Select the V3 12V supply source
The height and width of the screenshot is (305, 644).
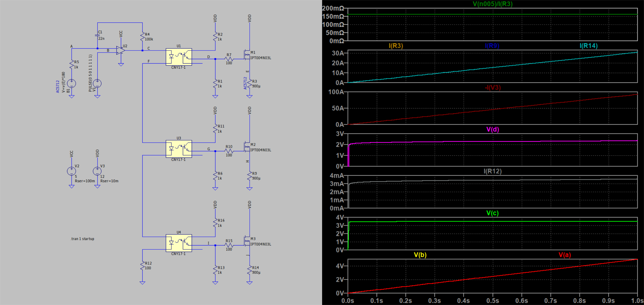pyautogui.click(x=97, y=171)
